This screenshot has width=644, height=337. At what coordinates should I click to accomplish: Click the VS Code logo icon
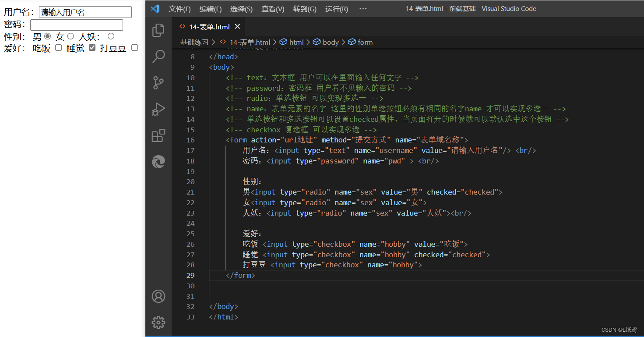(x=155, y=8)
